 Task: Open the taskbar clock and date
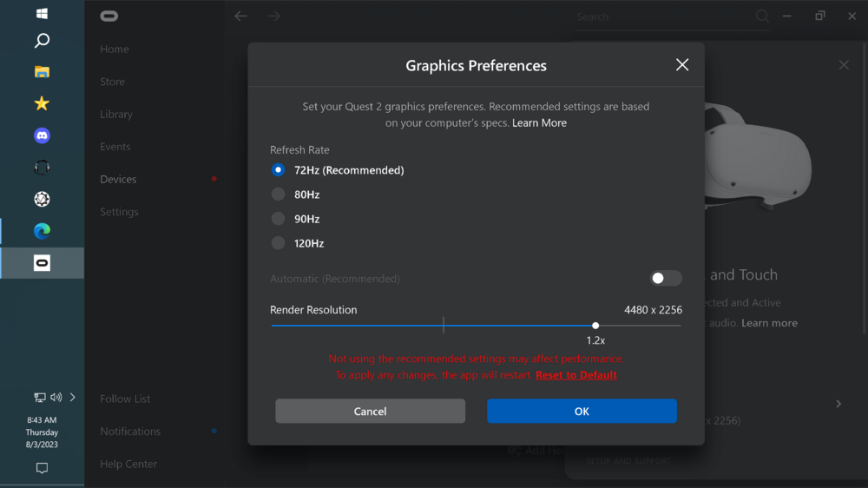[x=42, y=432]
